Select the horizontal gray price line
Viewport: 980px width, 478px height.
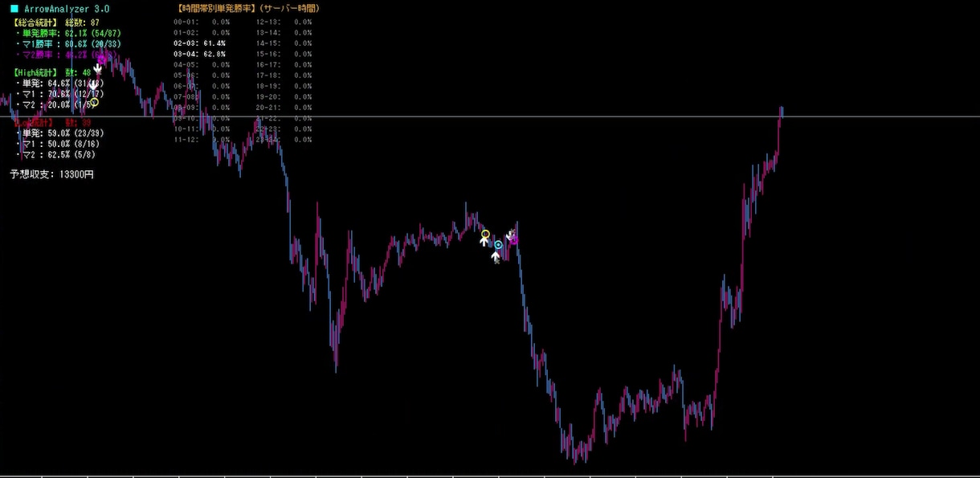click(x=490, y=117)
